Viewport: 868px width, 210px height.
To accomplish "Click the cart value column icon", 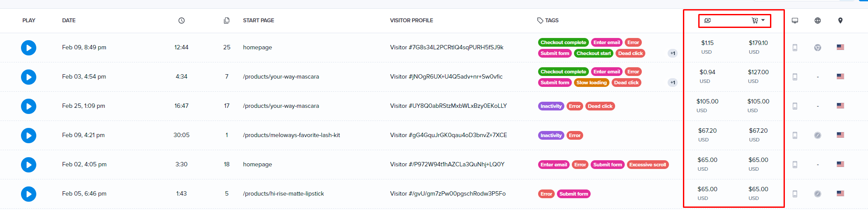I will point(755,21).
